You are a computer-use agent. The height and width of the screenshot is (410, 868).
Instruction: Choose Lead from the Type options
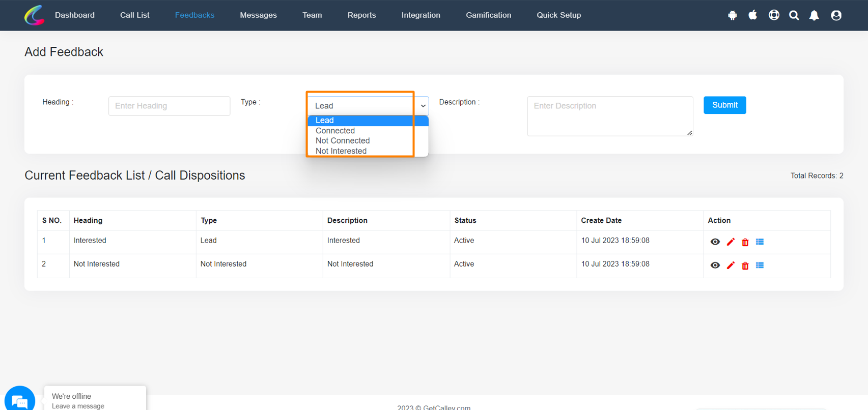tap(368, 121)
